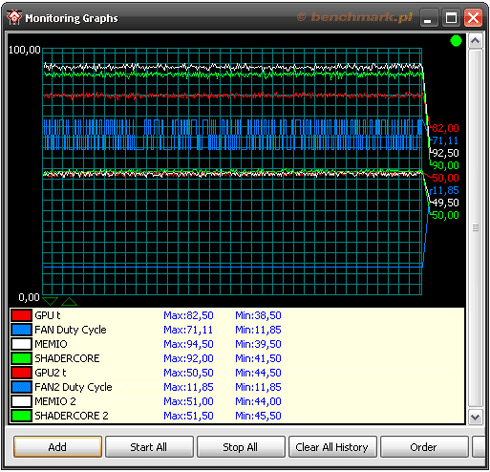Select the blue FAN2 Duty Cycle swatch
This screenshot has width=490, height=472.
point(21,387)
